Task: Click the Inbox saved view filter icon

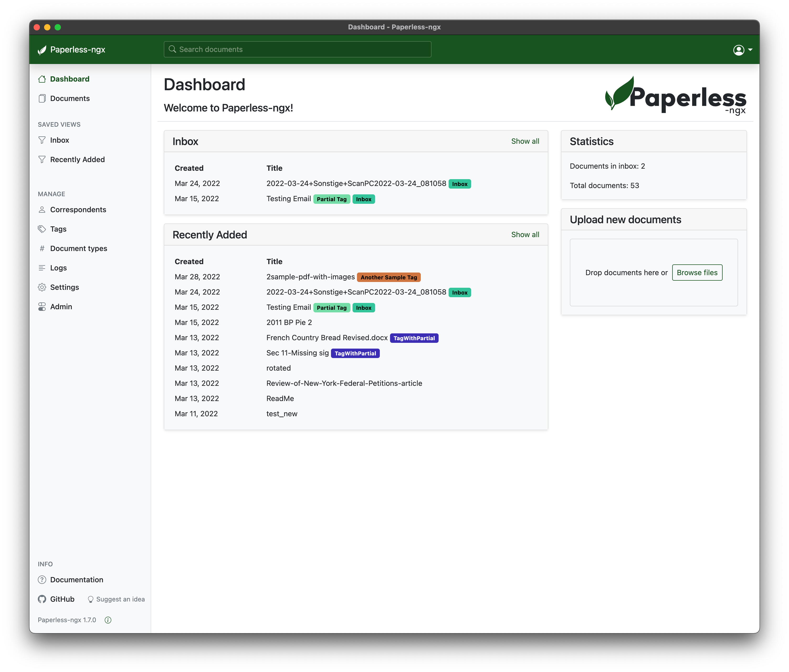Action: (x=42, y=140)
